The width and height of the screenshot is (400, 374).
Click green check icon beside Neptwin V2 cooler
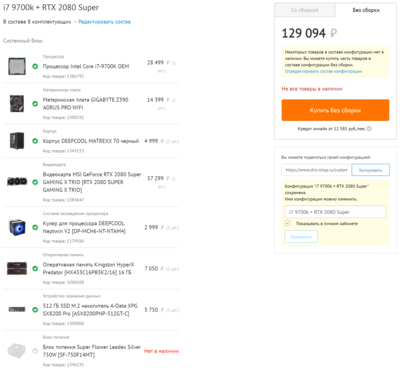35,227
